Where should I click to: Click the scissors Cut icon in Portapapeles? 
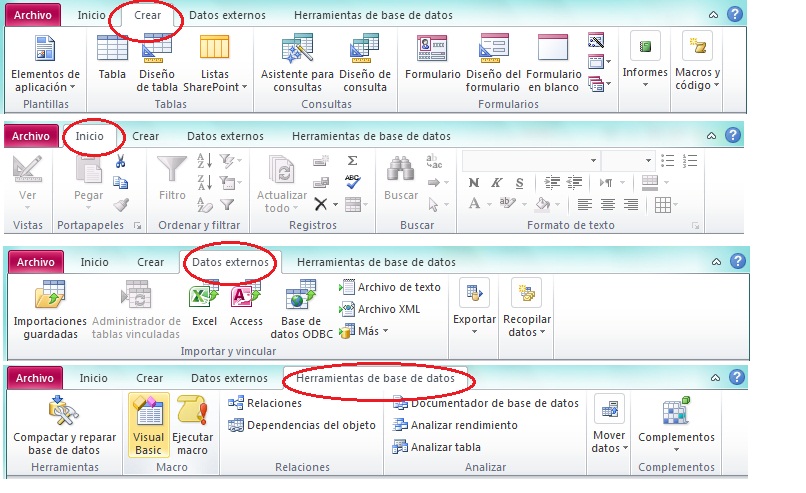[120, 161]
